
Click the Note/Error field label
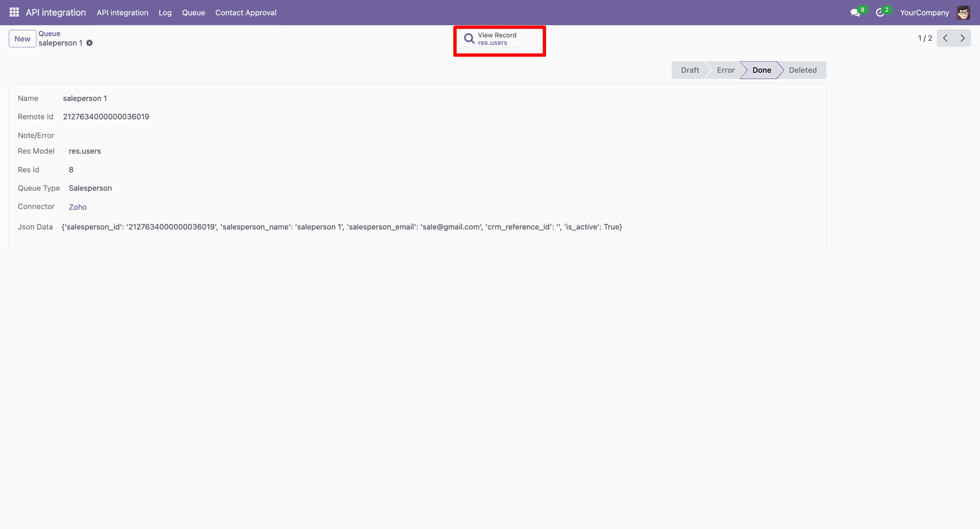pyautogui.click(x=36, y=135)
